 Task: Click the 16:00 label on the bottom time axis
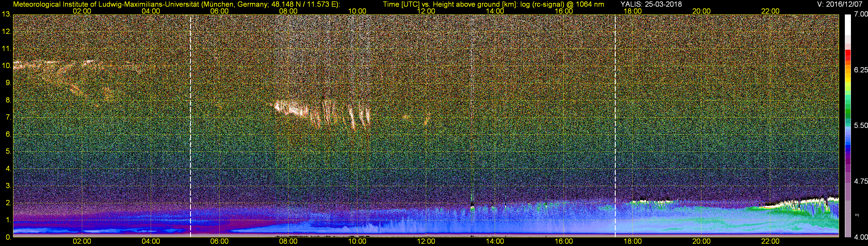pyautogui.click(x=564, y=242)
